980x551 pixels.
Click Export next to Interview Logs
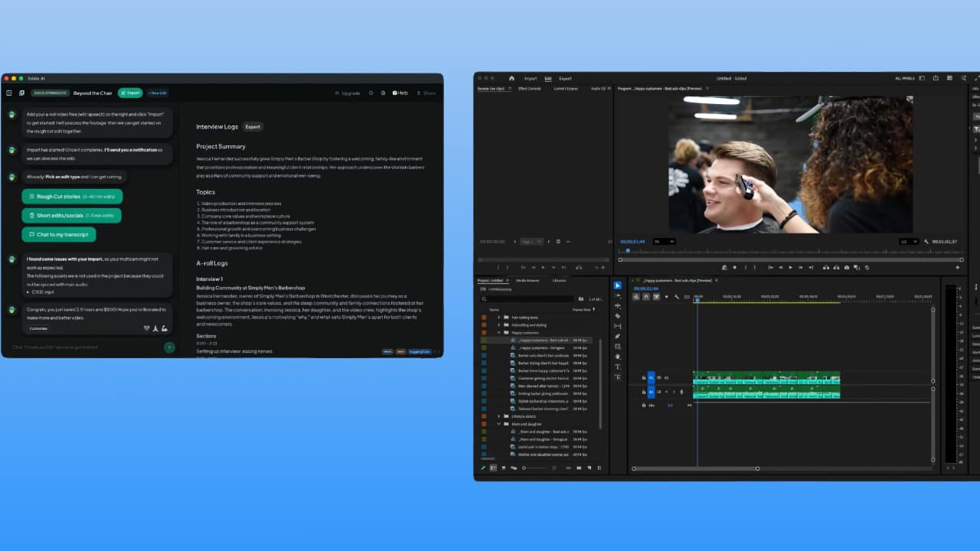(253, 127)
